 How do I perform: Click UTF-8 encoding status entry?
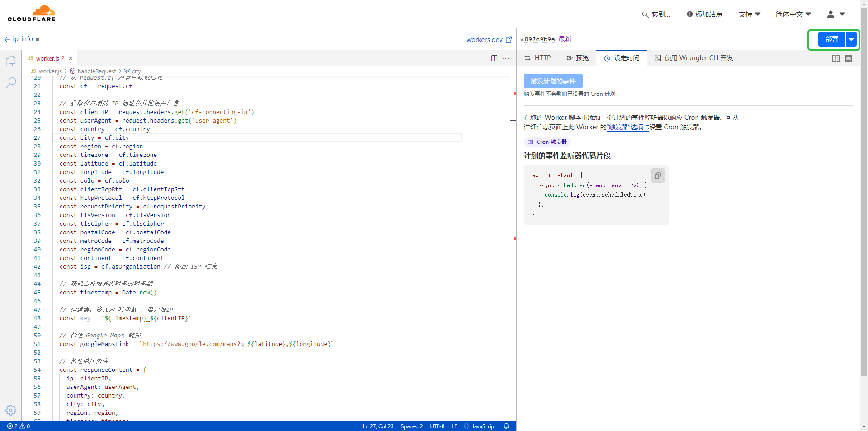pos(437,426)
